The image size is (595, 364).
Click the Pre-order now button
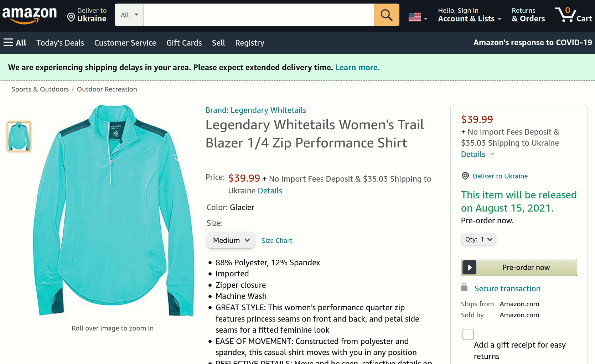tap(519, 267)
